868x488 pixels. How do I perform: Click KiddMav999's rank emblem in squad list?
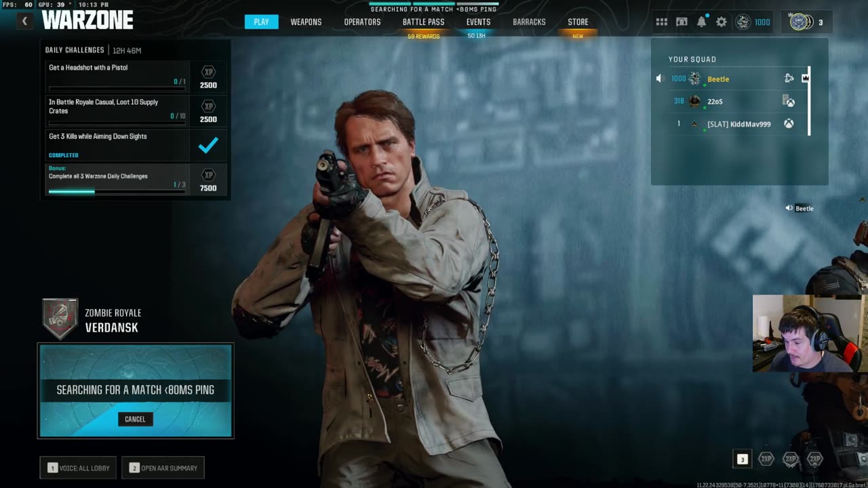tap(694, 124)
